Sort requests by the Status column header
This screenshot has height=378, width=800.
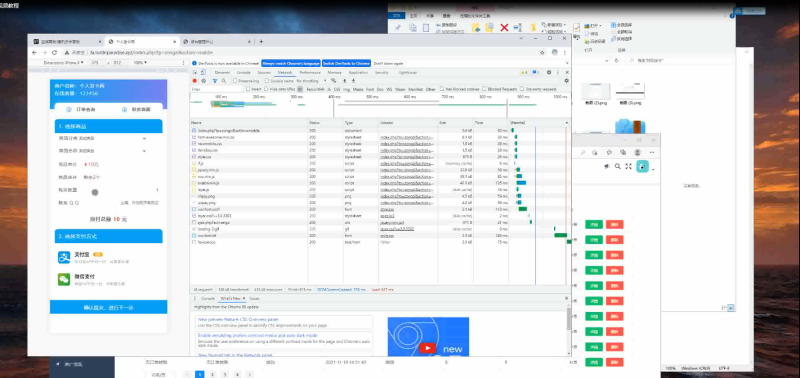tap(325, 123)
